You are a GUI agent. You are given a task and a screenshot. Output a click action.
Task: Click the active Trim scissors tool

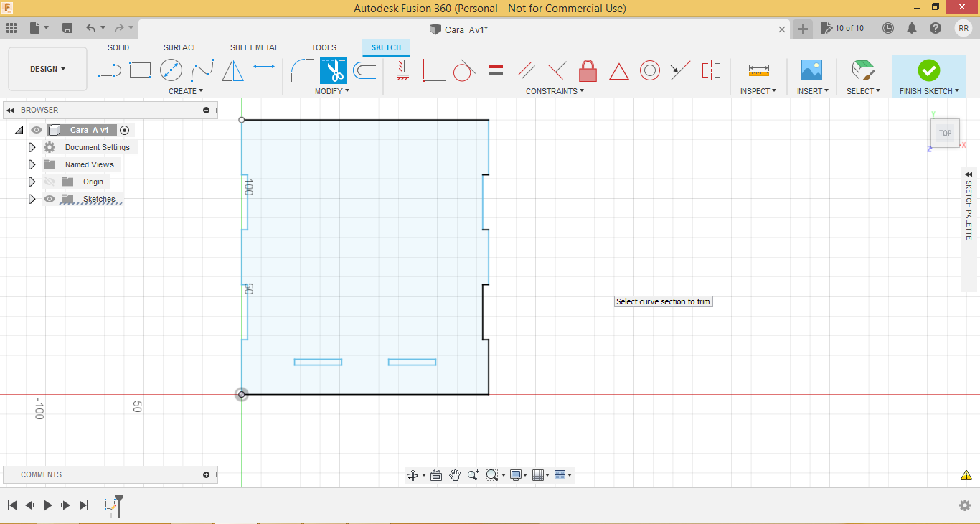(334, 70)
